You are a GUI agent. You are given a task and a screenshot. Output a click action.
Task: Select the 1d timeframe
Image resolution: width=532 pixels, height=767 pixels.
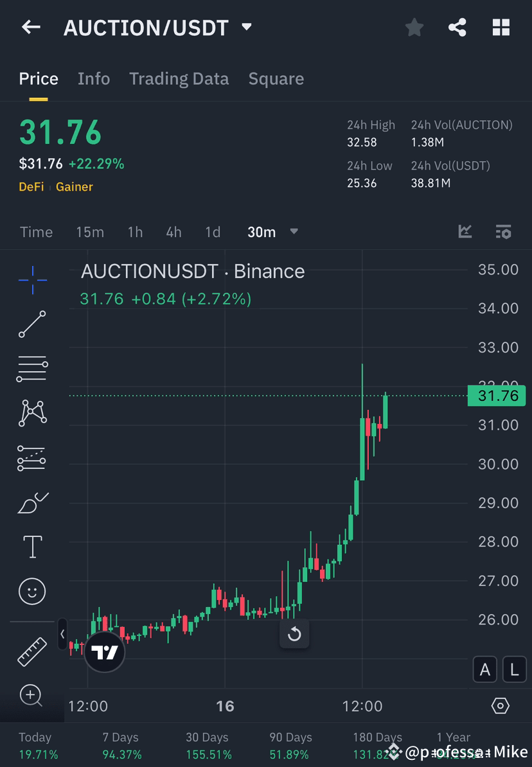pos(213,232)
